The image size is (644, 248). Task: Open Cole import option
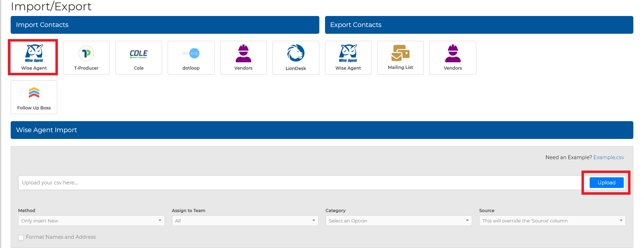pyautogui.click(x=139, y=58)
